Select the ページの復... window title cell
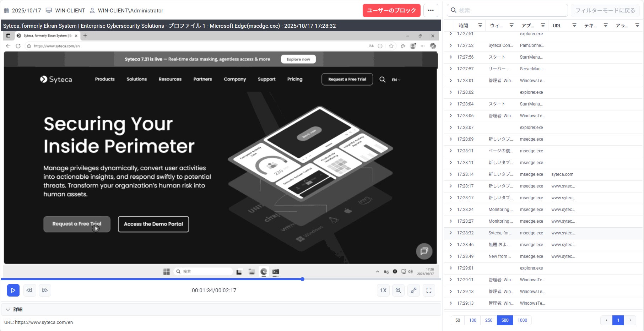The height and width of the screenshot is (331, 644). 500,151
